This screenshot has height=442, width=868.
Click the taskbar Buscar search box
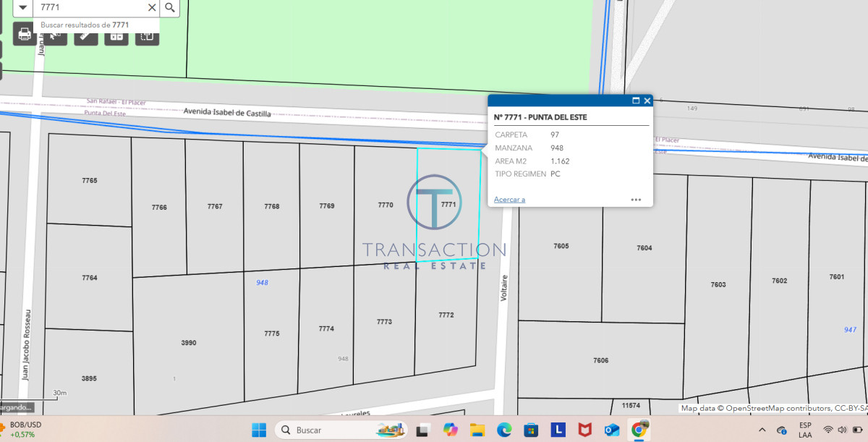click(340, 430)
